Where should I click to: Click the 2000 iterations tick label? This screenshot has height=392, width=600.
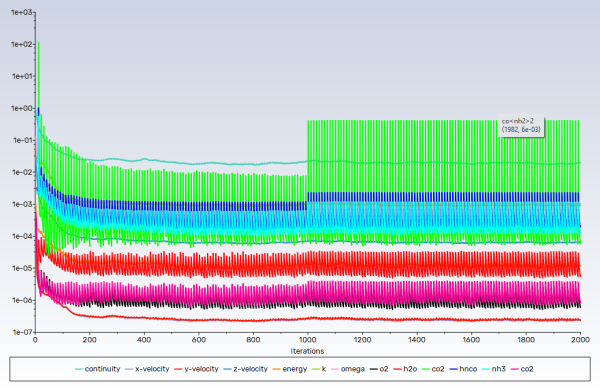click(x=580, y=340)
